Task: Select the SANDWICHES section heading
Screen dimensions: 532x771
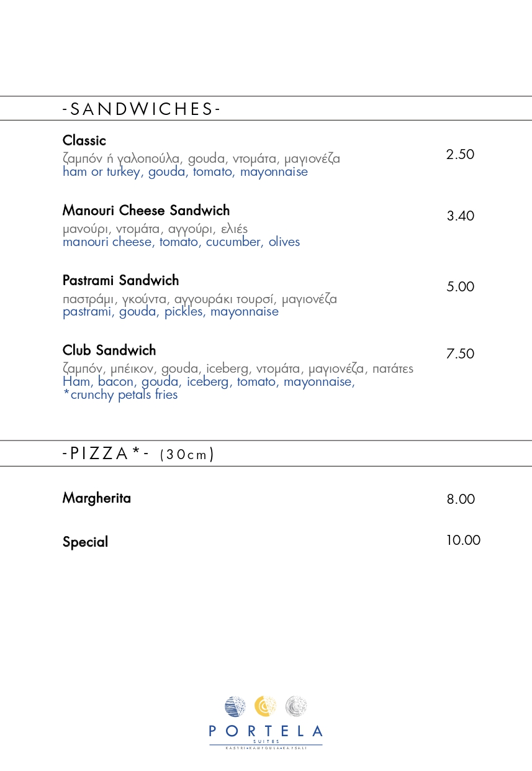Action: [142, 109]
